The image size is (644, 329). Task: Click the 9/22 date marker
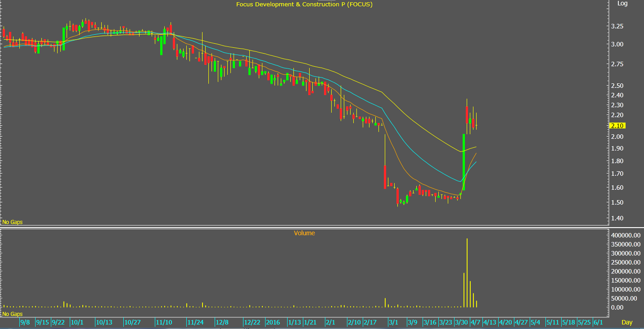click(x=58, y=322)
